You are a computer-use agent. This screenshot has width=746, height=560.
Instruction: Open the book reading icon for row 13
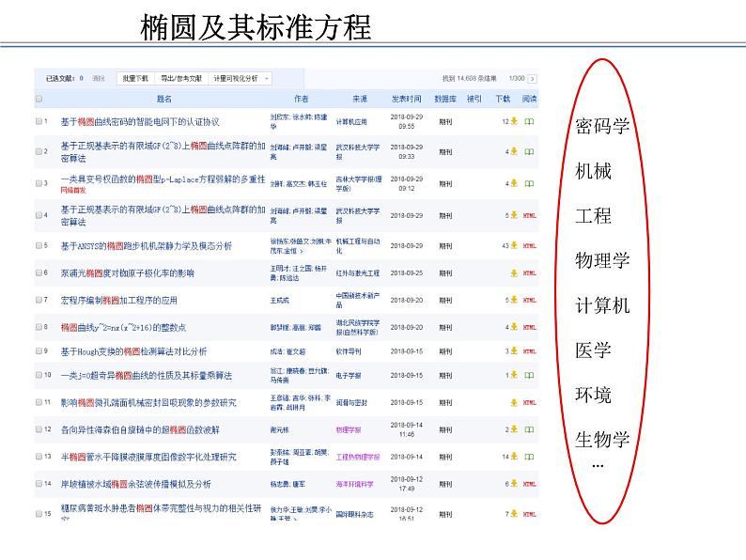point(529,457)
